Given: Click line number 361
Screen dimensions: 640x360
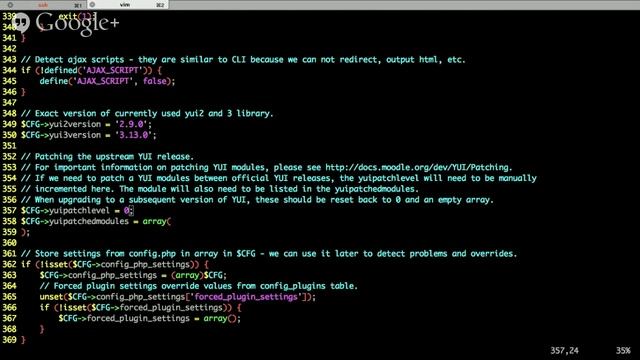Looking at the screenshot, I should click(x=9, y=253).
